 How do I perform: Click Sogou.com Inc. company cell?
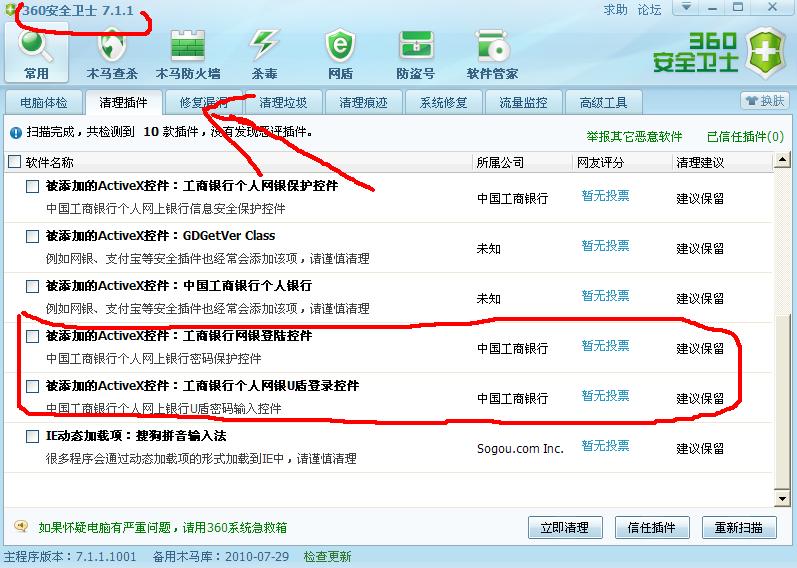point(520,449)
